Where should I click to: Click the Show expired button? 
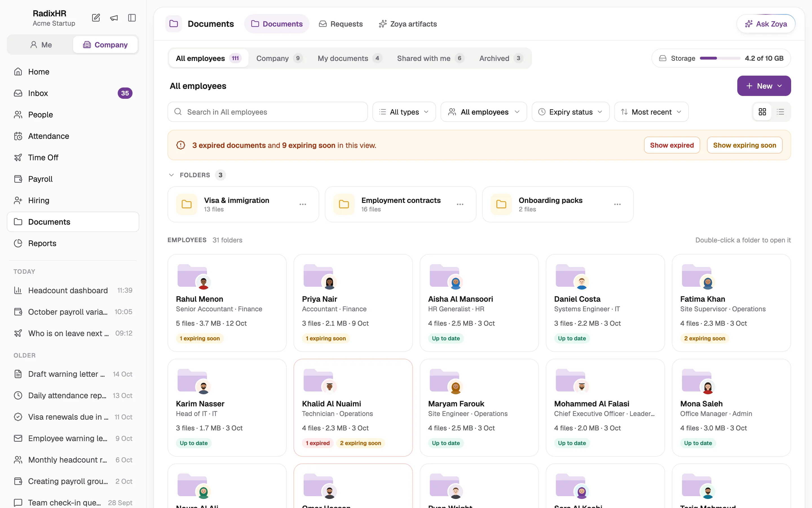[672, 145]
